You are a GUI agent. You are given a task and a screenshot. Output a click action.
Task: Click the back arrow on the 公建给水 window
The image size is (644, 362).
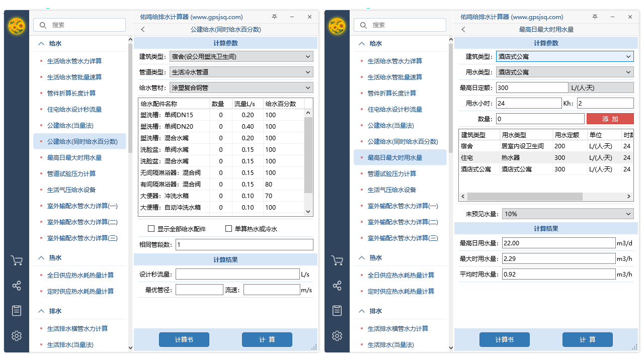142,30
